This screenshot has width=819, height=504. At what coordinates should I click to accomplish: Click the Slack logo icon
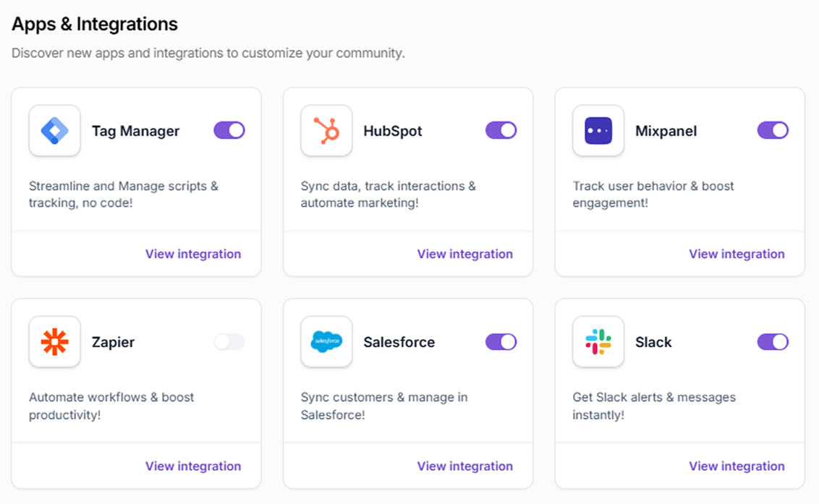point(598,342)
